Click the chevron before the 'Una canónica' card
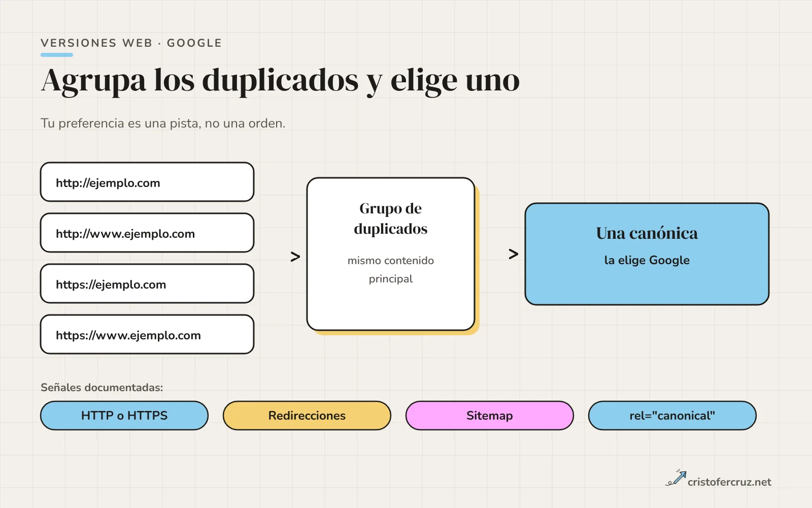This screenshot has width=812, height=508. (x=514, y=254)
